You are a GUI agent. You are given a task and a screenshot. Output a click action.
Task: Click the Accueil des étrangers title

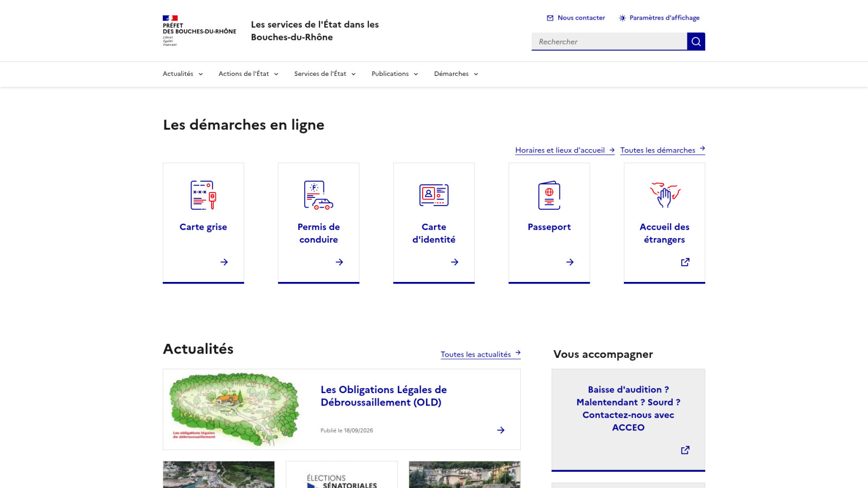click(665, 233)
